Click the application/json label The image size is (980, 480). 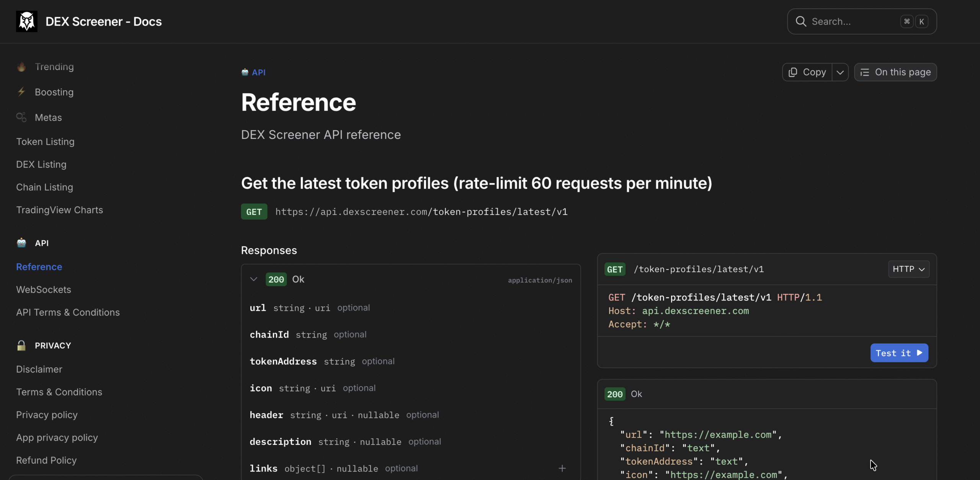coord(540,280)
